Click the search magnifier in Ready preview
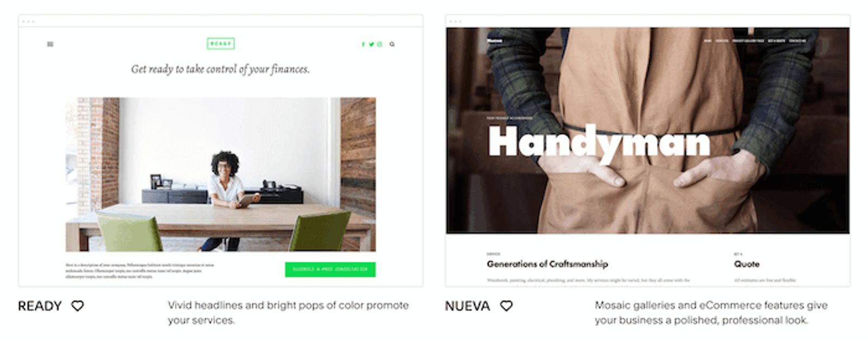This screenshot has width=868, height=340. (x=392, y=45)
